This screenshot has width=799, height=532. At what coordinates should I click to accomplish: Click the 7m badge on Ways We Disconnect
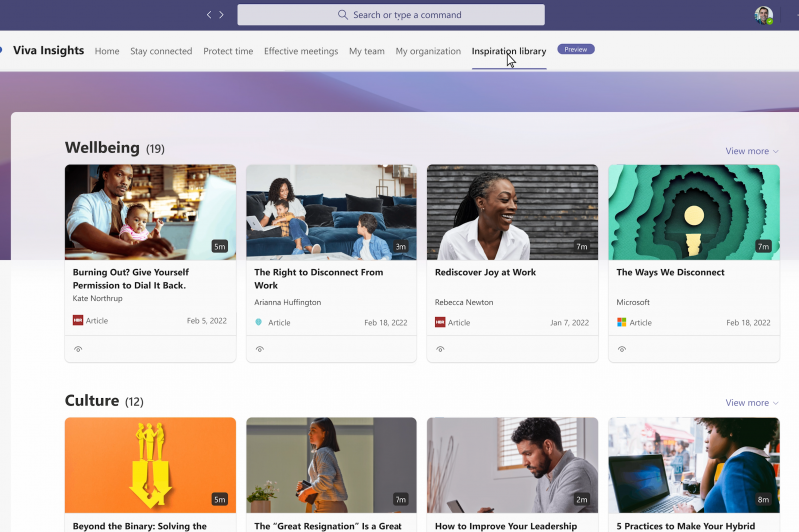[x=763, y=246]
